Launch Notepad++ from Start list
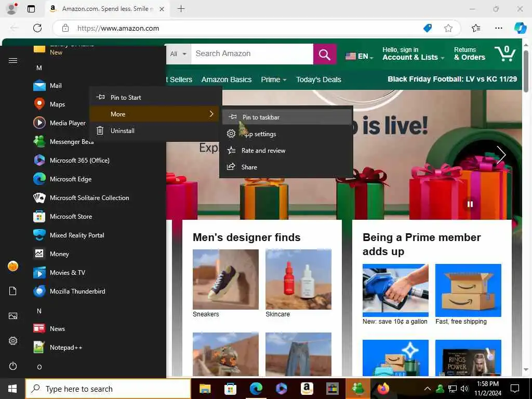The image size is (532, 399). [58, 347]
